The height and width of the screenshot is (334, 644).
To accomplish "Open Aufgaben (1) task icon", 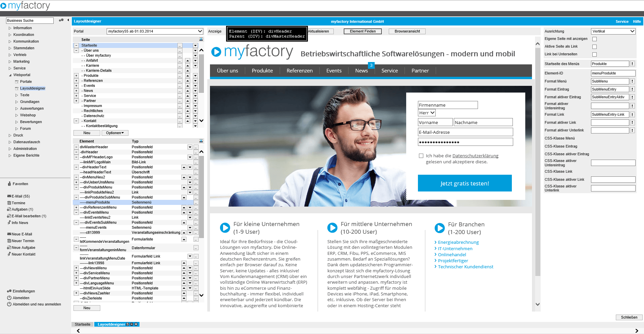I will pyautogui.click(x=9, y=209).
